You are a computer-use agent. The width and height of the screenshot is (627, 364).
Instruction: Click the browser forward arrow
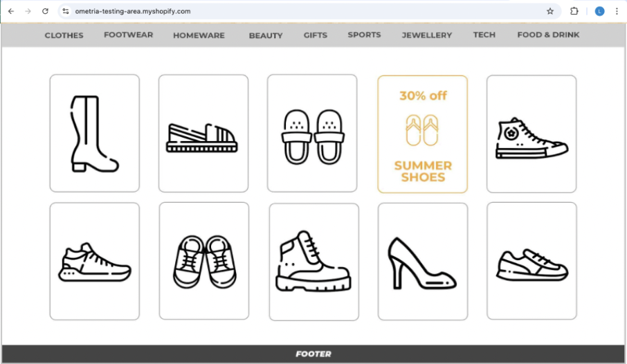[28, 11]
